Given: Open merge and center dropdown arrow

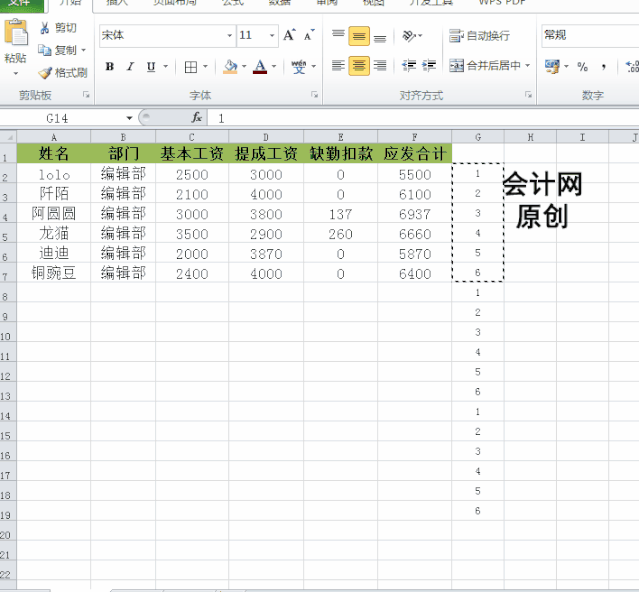Looking at the screenshot, I should click(x=528, y=66).
